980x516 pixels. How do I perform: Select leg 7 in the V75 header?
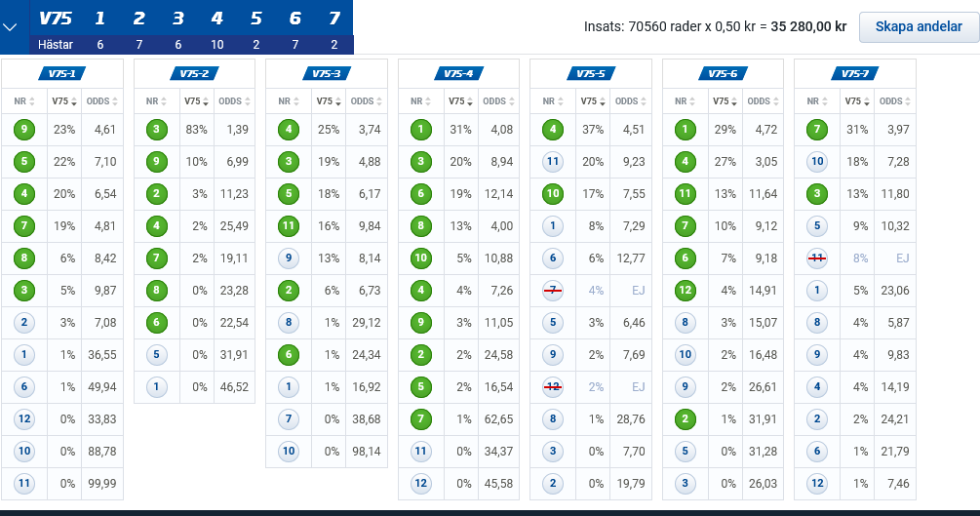pos(334,19)
